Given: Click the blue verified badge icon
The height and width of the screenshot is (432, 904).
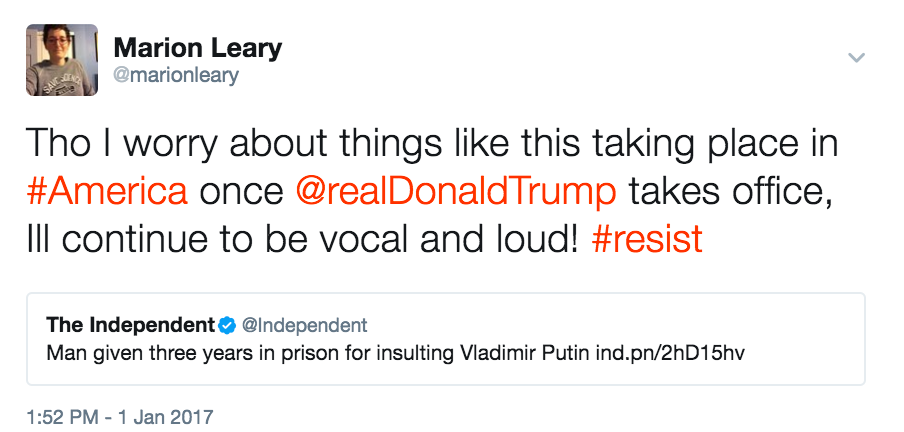Looking at the screenshot, I should [228, 325].
